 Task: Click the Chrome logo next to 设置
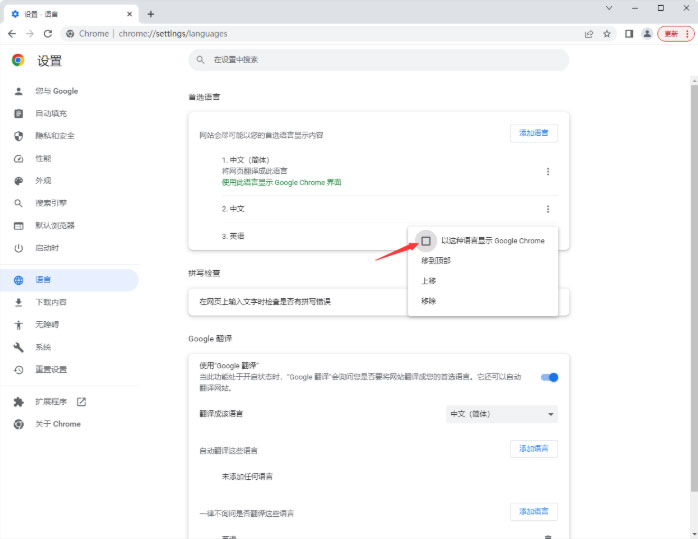point(18,60)
